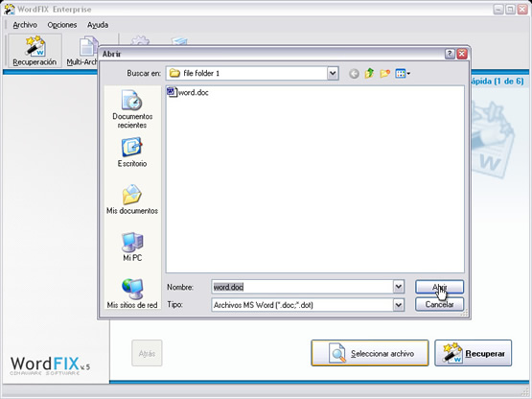The width and height of the screenshot is (532, 399).
Task: Expand the Nombre filename dropdown arrow
Action: (399, 287)
